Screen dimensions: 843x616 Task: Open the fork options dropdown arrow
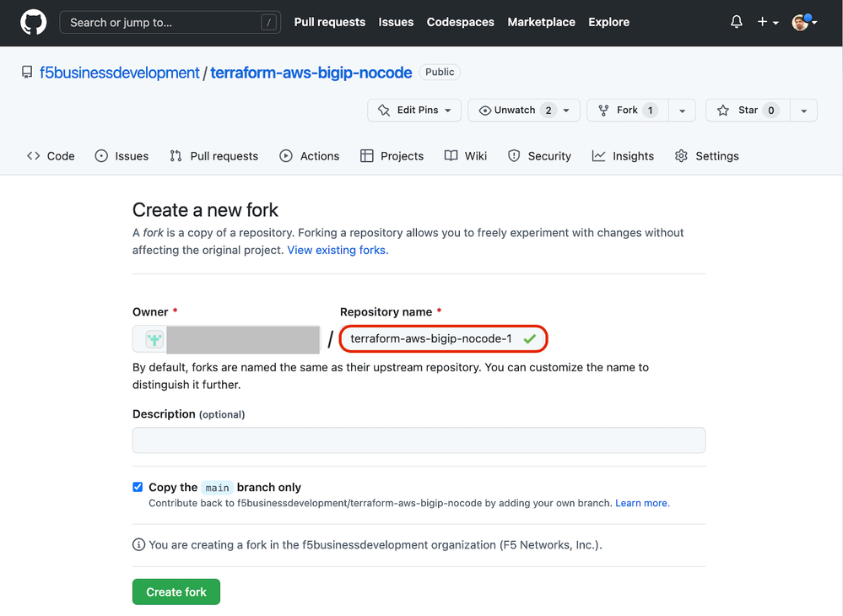(682, 111)
